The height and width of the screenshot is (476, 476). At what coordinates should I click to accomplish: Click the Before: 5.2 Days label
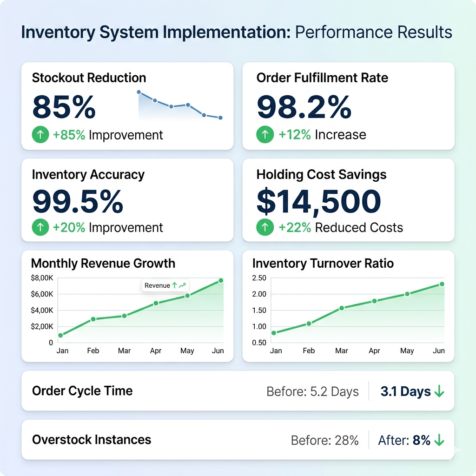(x=312, y=392)
